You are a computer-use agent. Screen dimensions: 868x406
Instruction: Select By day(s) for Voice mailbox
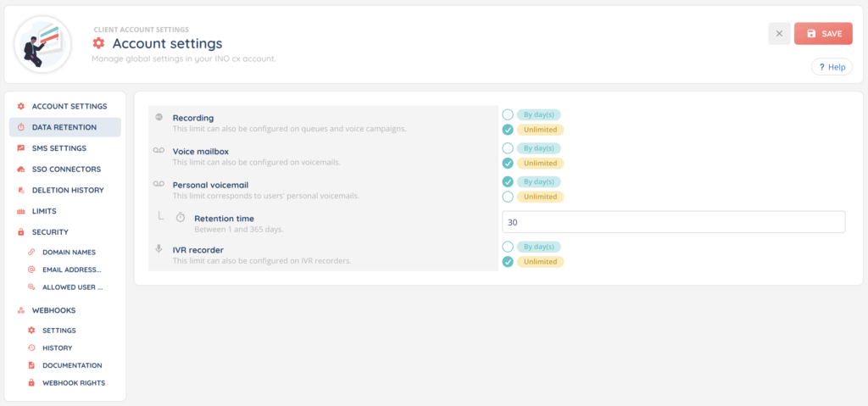[508, 147]
